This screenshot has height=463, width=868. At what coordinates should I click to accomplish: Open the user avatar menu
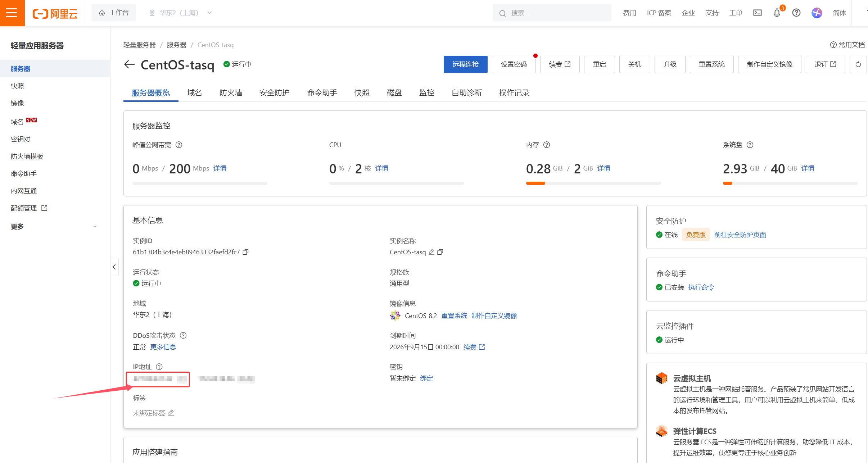pyautogui.click(x=817, y=13)
